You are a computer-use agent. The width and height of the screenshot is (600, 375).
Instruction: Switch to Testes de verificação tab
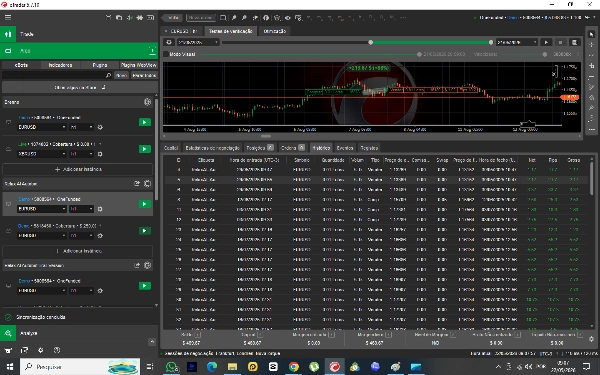[x=230, y=31]
